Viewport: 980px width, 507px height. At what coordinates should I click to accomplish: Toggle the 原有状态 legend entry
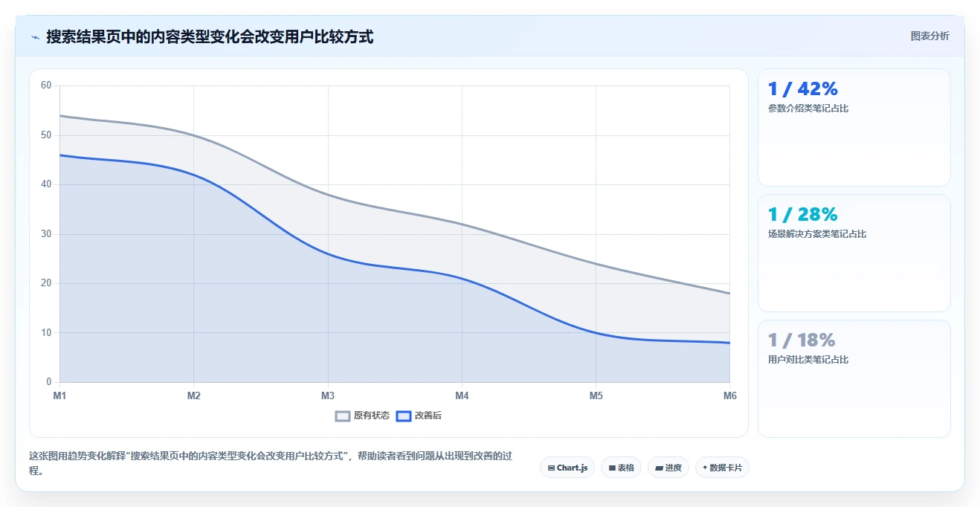click(362, 416)
